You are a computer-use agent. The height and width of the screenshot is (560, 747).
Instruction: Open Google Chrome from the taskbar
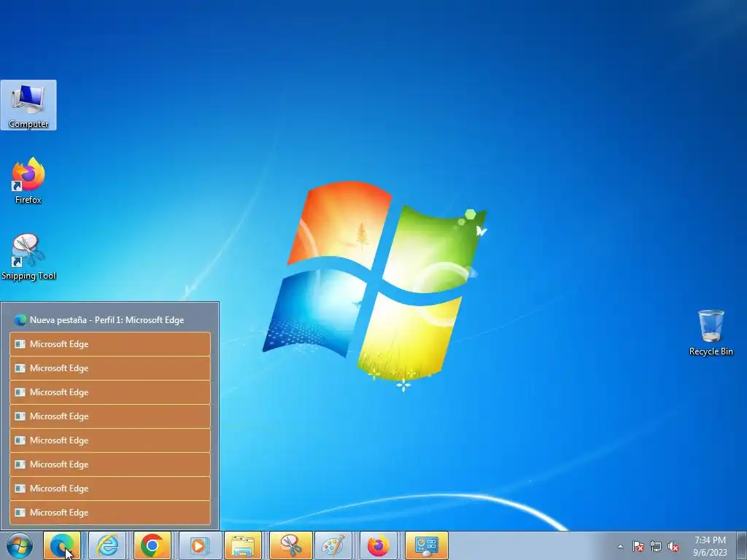point(152,545)
